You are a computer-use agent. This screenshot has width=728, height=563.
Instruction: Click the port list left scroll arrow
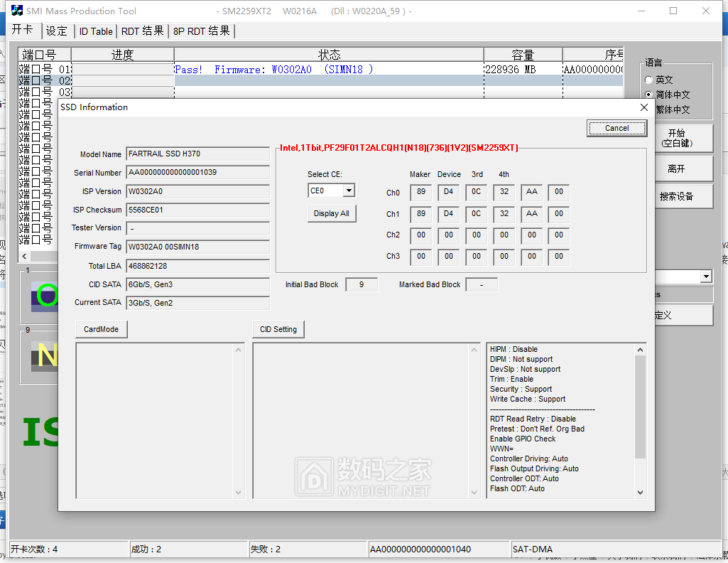[24, 257]
